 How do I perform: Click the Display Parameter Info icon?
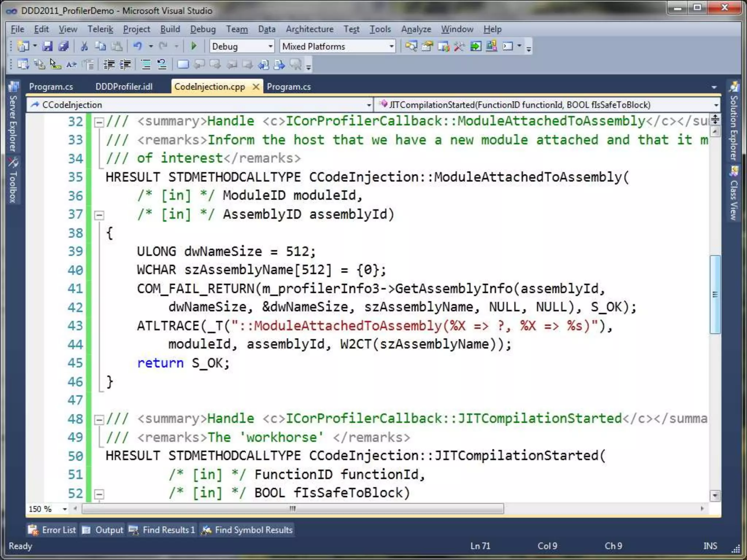(39, 65)
